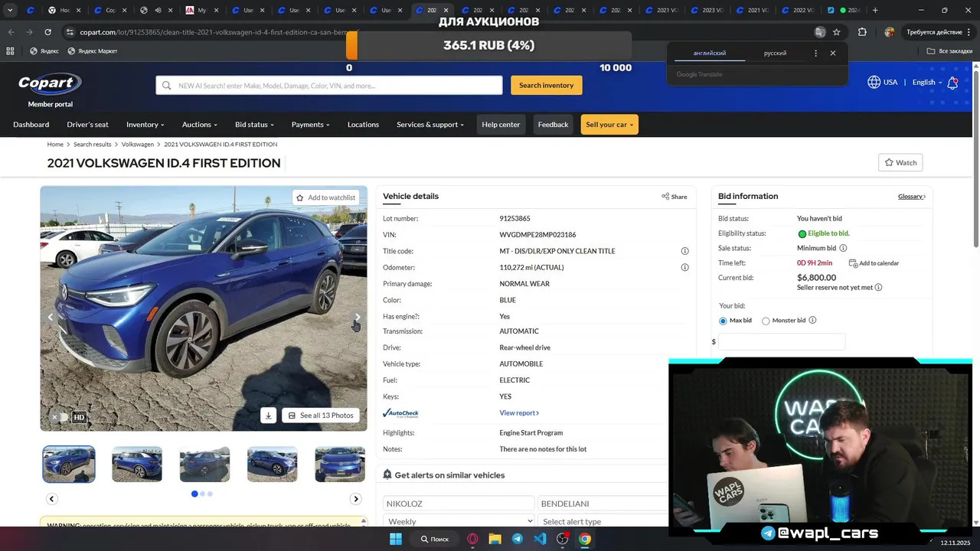
Task: Click the Copart logo
Action: 50,83
